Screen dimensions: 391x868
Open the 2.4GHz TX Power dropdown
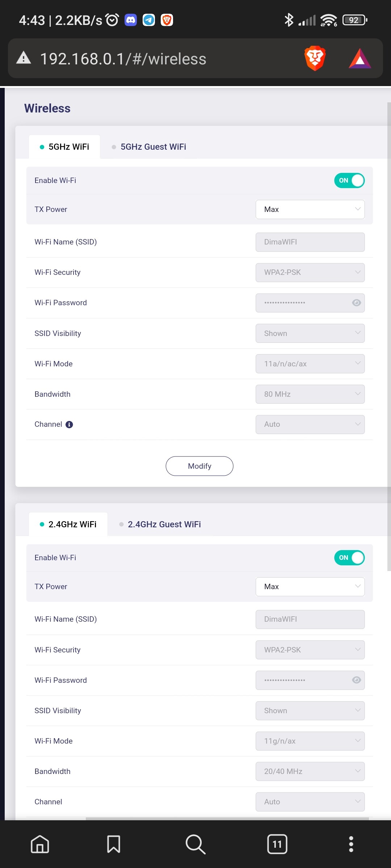310,587
